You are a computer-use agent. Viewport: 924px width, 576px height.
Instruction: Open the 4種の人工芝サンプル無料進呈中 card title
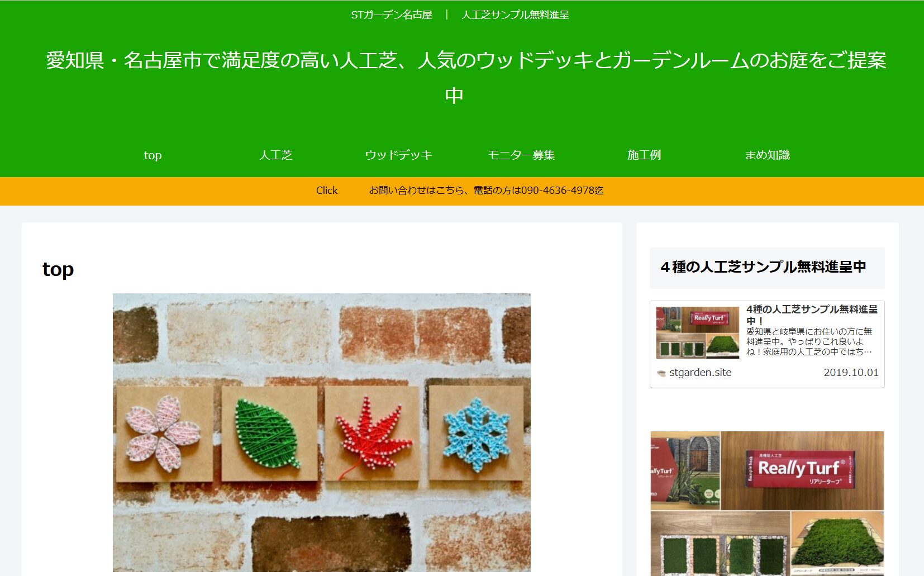coord(812,315)
